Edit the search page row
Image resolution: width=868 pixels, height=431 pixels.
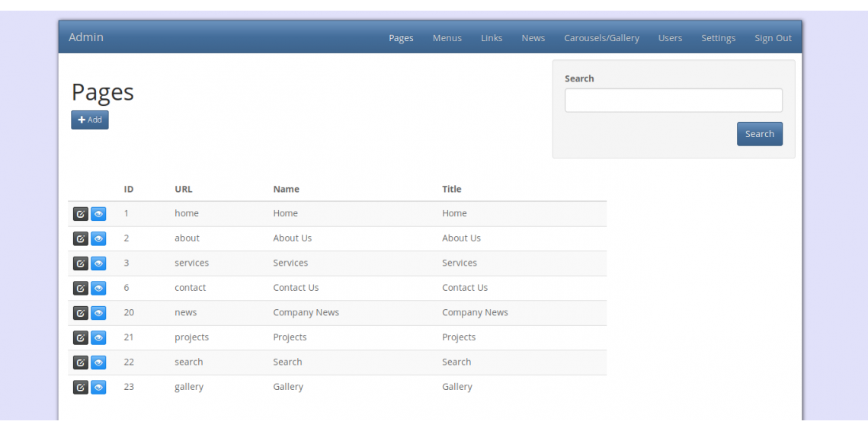click(81, 362)
